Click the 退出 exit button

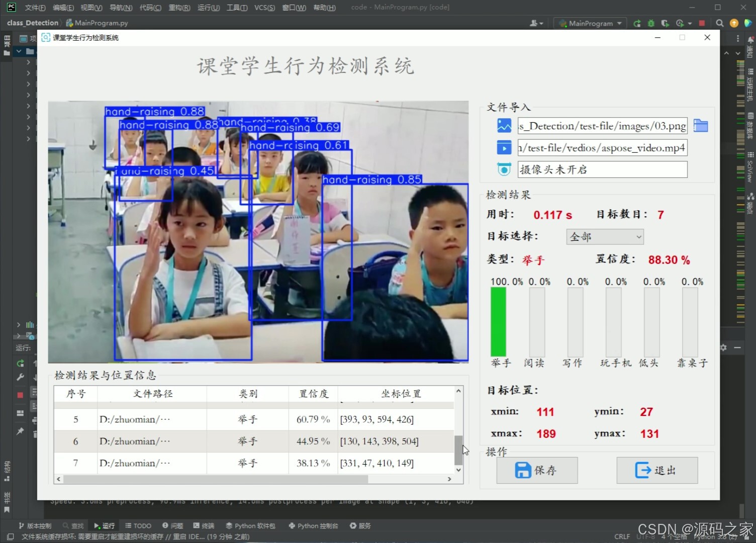click(x=656, y=470)
